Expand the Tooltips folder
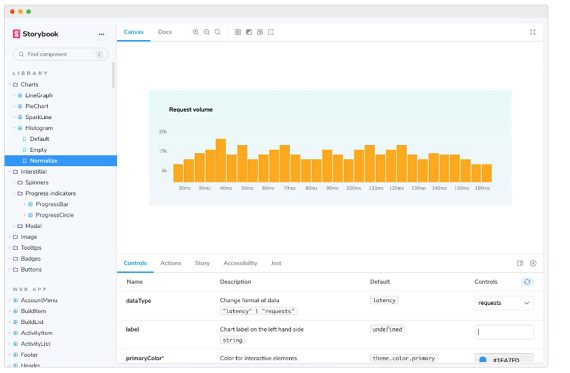 click(10, 248)
